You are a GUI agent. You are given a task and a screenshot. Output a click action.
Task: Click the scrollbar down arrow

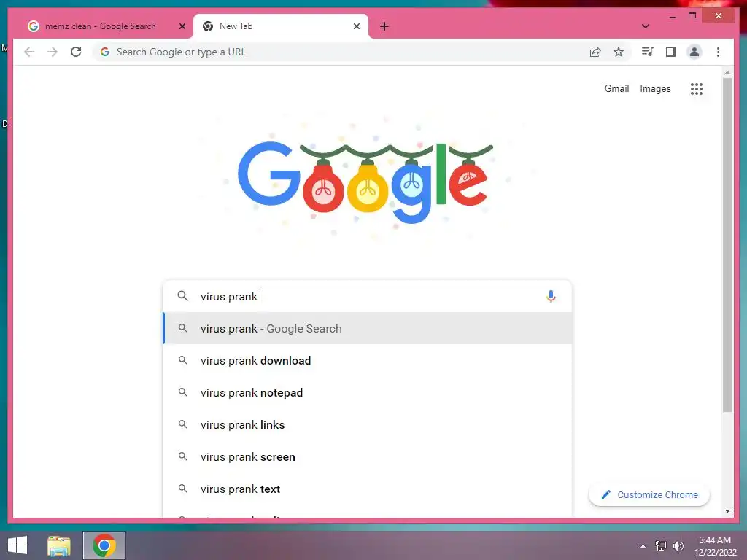click(x=727, y=511)
